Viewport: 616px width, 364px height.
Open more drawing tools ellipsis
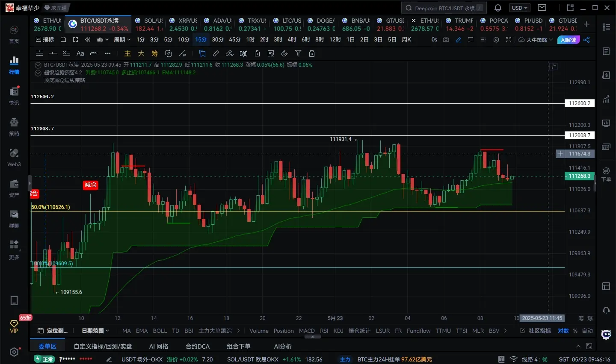pos(108,53)
